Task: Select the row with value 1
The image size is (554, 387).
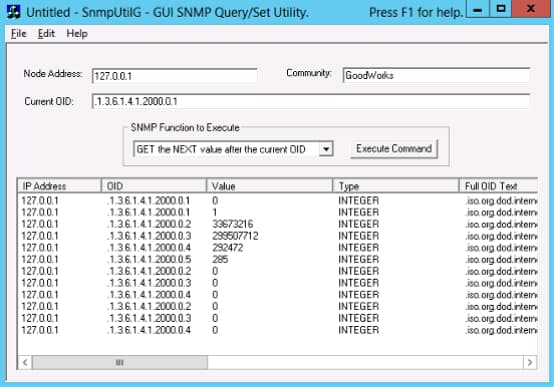Action: (277, 212)
